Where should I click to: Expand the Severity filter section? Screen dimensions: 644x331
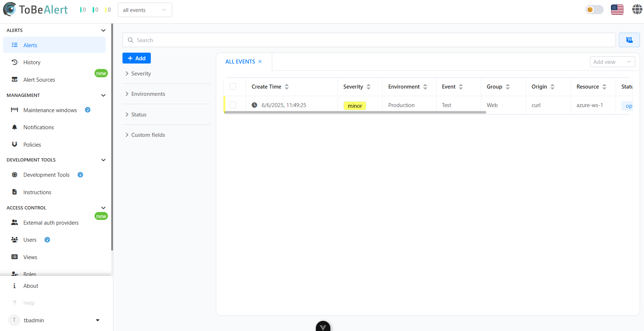tap(166, 74)
